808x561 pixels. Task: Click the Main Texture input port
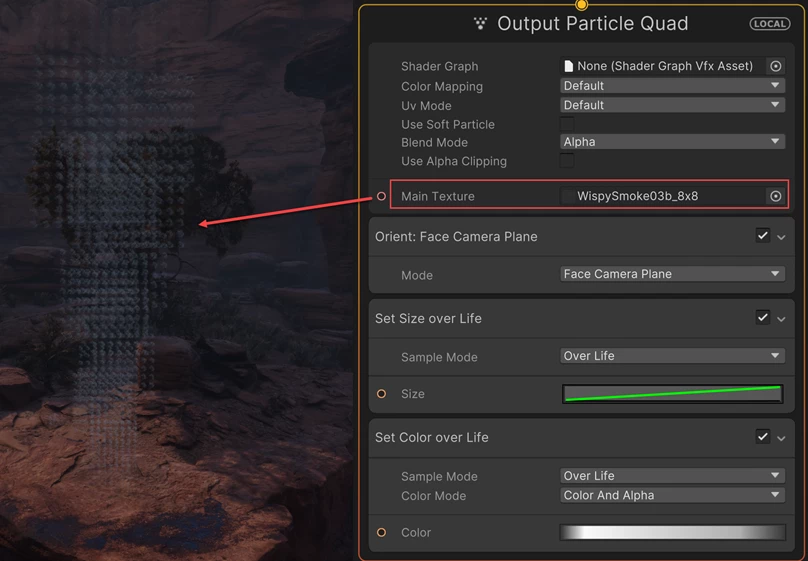[381, 196]
